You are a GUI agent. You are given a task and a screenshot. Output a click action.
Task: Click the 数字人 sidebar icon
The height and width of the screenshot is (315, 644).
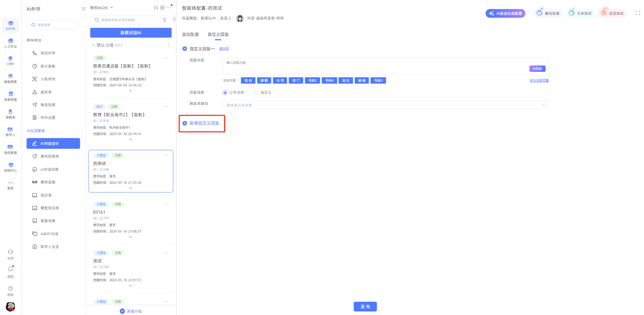pyautogui.click(x=10, y=130)
